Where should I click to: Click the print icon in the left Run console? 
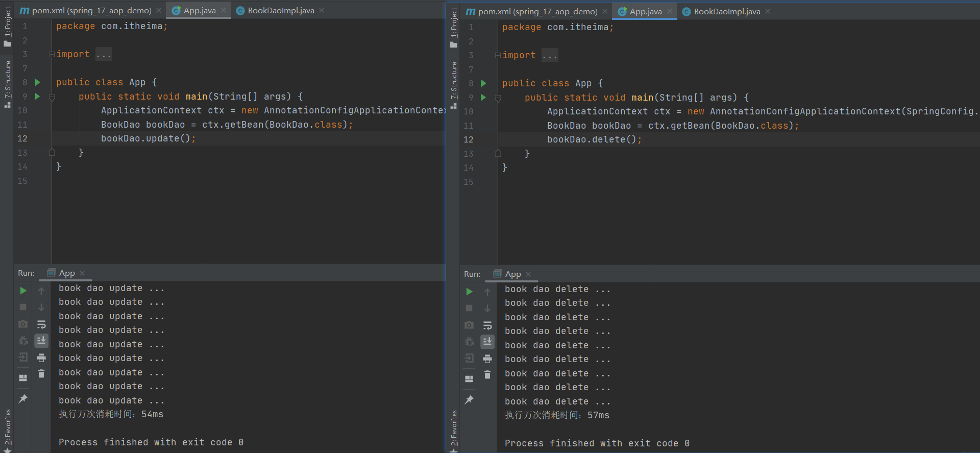[41, 357]
